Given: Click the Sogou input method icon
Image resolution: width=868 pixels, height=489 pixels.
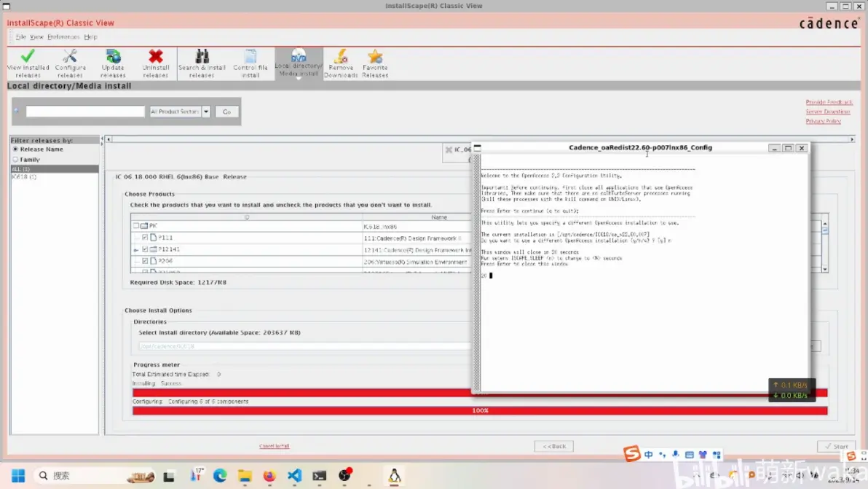Looking at the screenshot, I should (x=631, y=454).
